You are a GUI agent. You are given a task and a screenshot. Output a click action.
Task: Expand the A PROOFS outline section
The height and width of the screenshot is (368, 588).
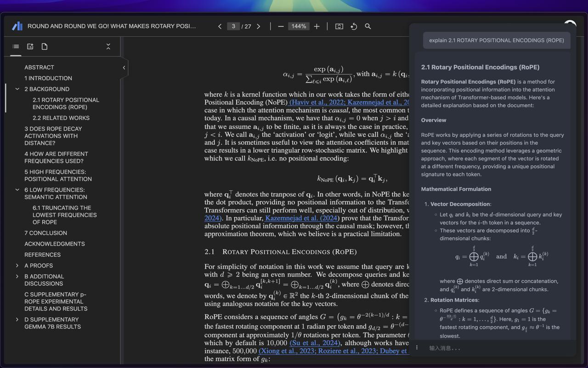click(17, 266)
